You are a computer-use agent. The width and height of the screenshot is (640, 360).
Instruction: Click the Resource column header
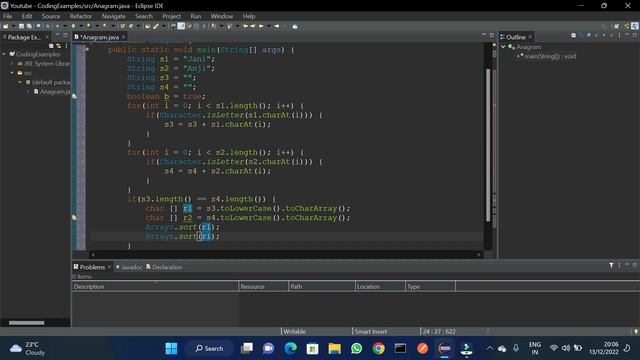pyautogui.click(x=263, y=287)
